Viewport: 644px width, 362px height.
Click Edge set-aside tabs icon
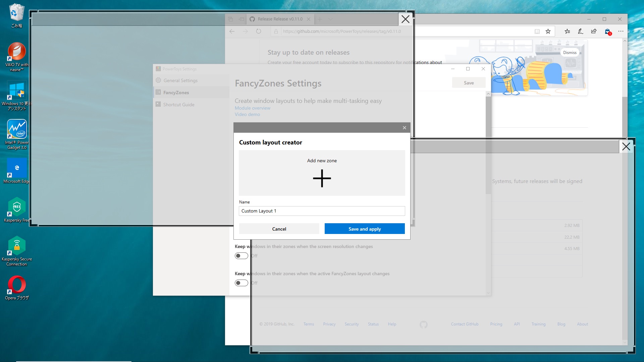(230, 19)
